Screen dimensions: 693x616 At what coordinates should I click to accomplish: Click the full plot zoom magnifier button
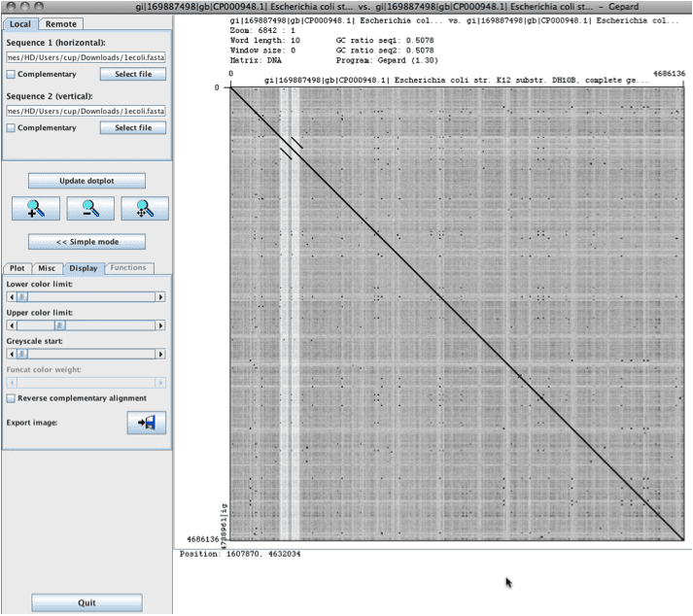tap(145, 208)
